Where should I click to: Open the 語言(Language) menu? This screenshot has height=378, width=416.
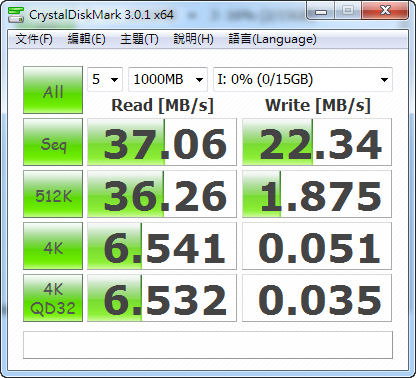tap(272, 39)
